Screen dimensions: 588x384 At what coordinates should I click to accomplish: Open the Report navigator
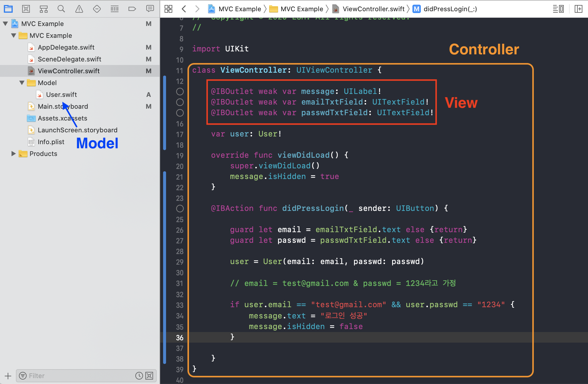click(x=150, y=9)
